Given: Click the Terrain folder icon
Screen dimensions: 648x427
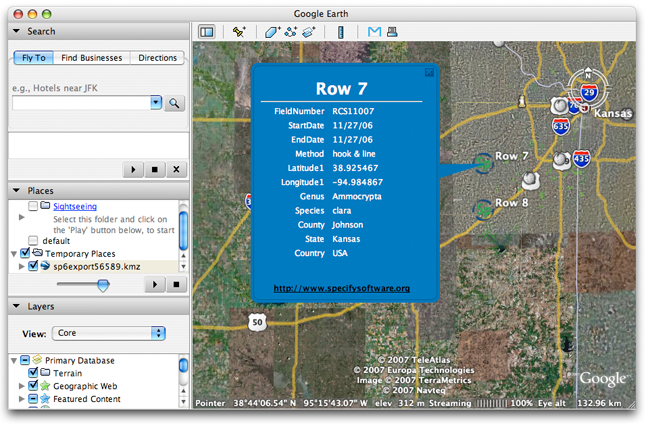Looking at the screenshot, I should [x=45, y=372].
